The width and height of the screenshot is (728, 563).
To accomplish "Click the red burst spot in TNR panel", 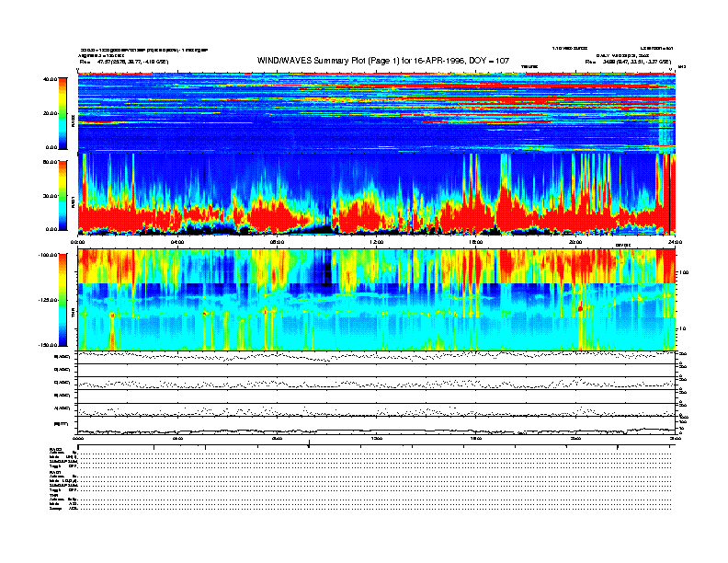I will [x=580, y=308].
